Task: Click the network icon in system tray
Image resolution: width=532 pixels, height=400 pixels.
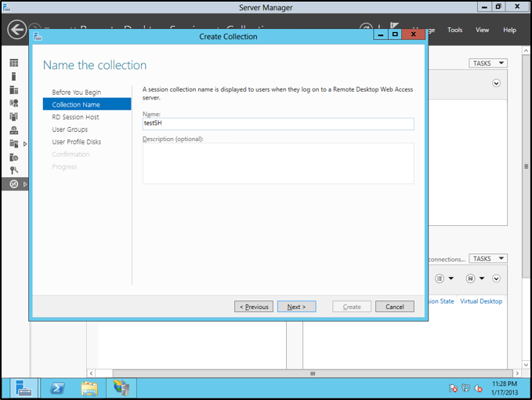Action: pyautogui.click(x=465, y=387)
